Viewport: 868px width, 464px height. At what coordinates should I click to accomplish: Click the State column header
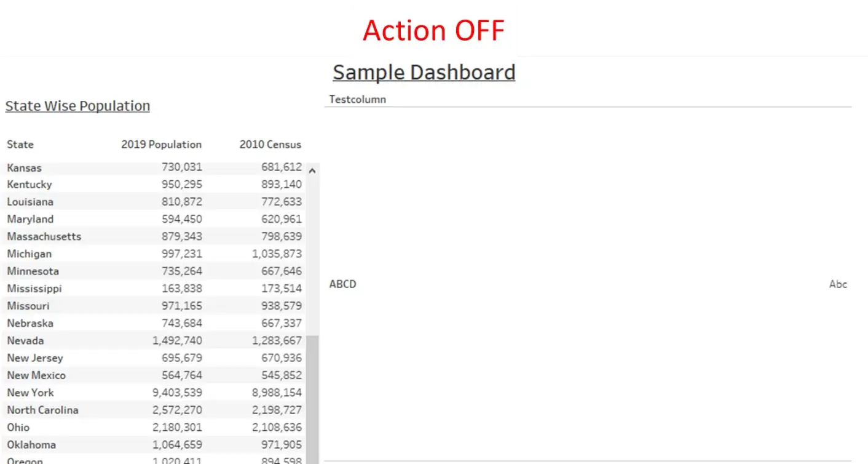coord(20,145)
